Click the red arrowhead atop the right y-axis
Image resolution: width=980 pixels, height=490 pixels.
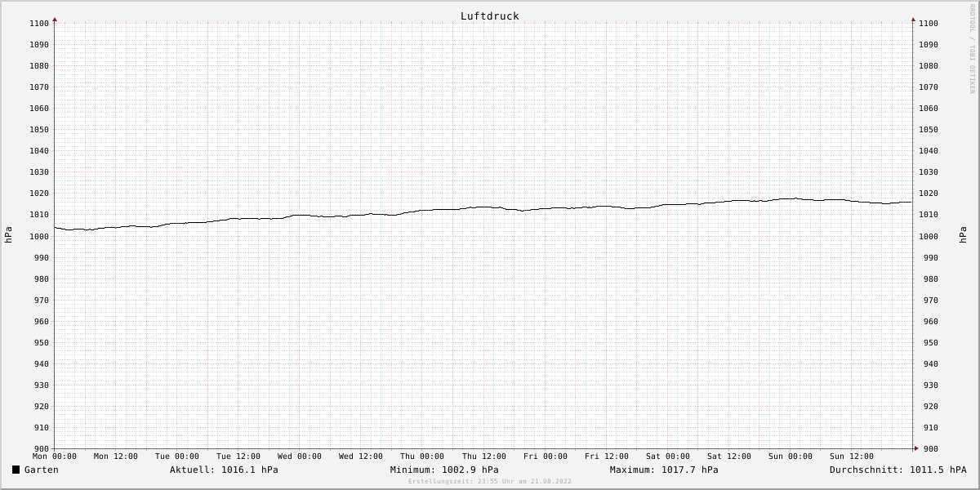(913, 19)
